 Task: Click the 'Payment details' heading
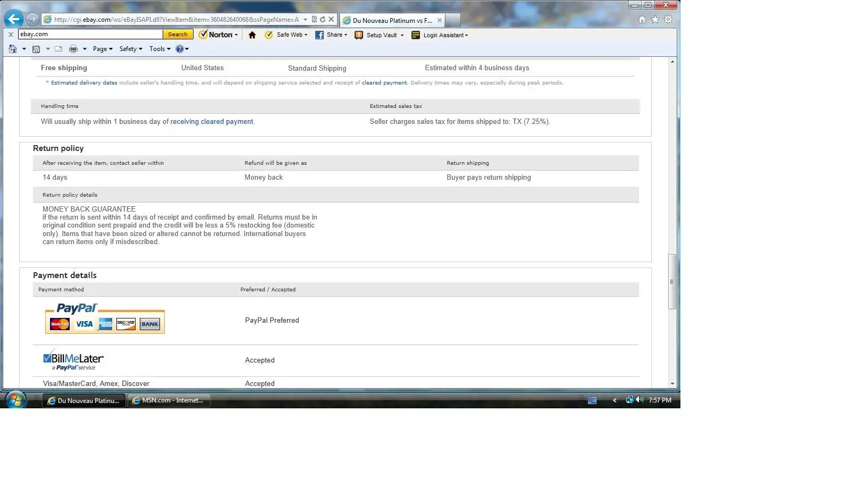pyautogui.click(x=65, y=275)
